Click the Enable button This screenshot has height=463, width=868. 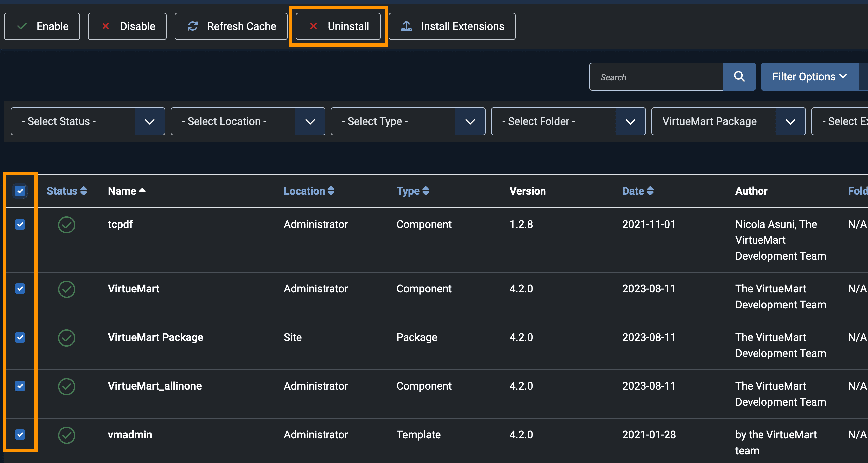click(x=42, y=26)
